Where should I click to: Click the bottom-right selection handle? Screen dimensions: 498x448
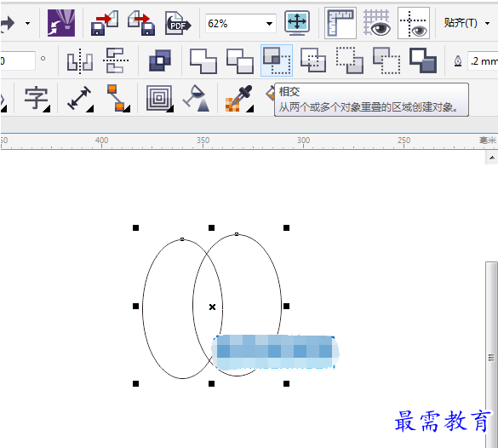click(286, 384)
